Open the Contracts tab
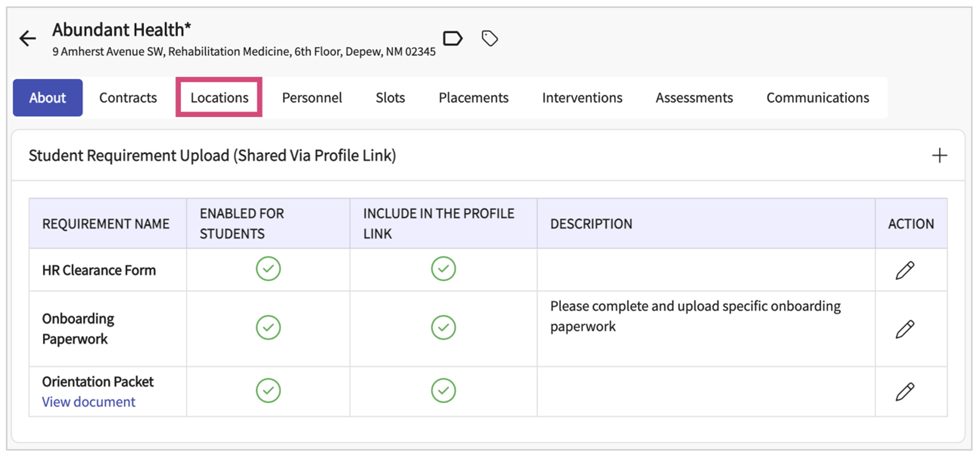The height and width of the screenshot is (456, 980). 128,97
